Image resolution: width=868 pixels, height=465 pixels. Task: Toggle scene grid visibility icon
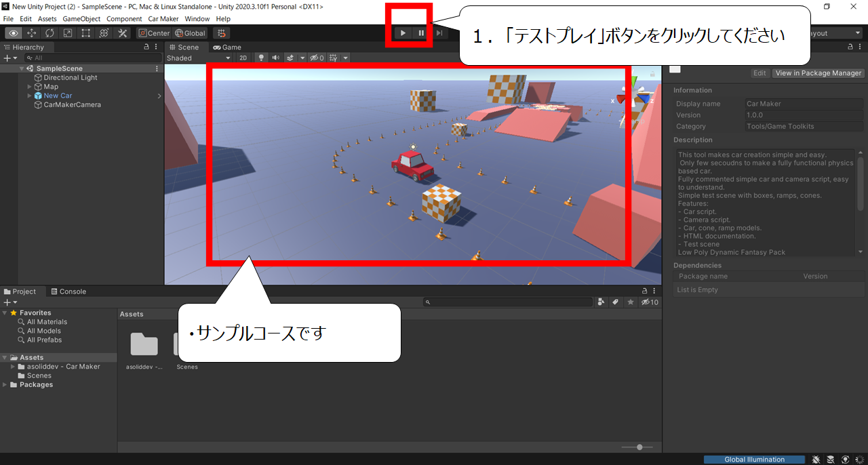334,58
